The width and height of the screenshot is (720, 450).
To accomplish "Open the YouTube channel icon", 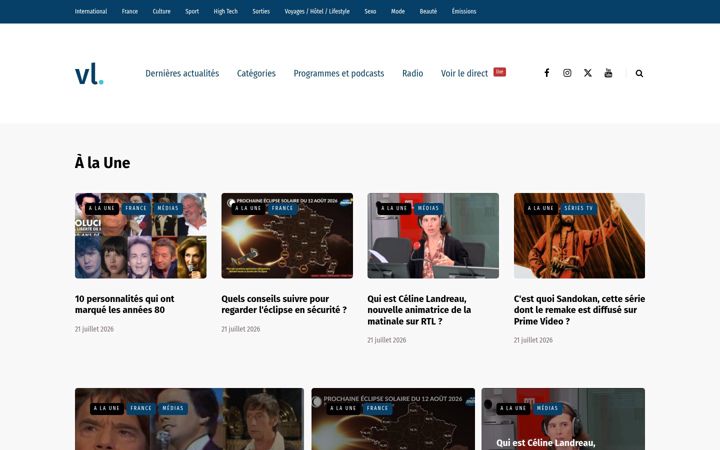I will pyautogui.click(x=608, y=73).
